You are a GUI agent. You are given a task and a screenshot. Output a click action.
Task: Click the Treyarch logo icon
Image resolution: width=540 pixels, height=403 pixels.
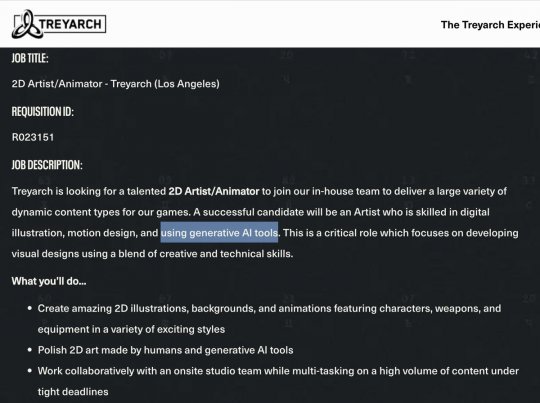click(27, 24)
